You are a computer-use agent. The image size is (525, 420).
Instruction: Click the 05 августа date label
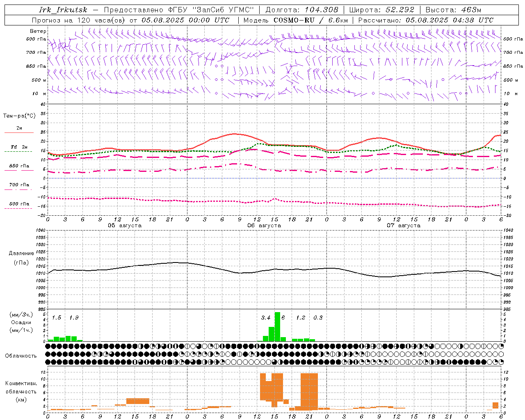(x=125, y=226)
